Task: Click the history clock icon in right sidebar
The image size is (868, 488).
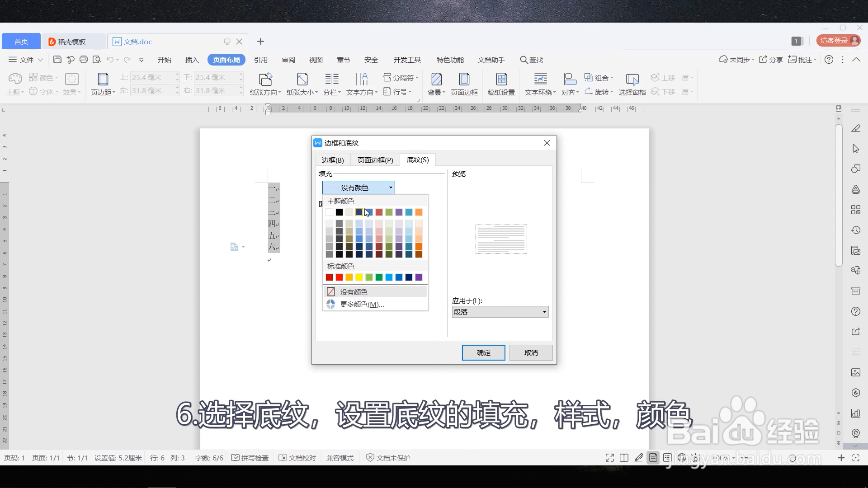Action: tap(856, 230)
